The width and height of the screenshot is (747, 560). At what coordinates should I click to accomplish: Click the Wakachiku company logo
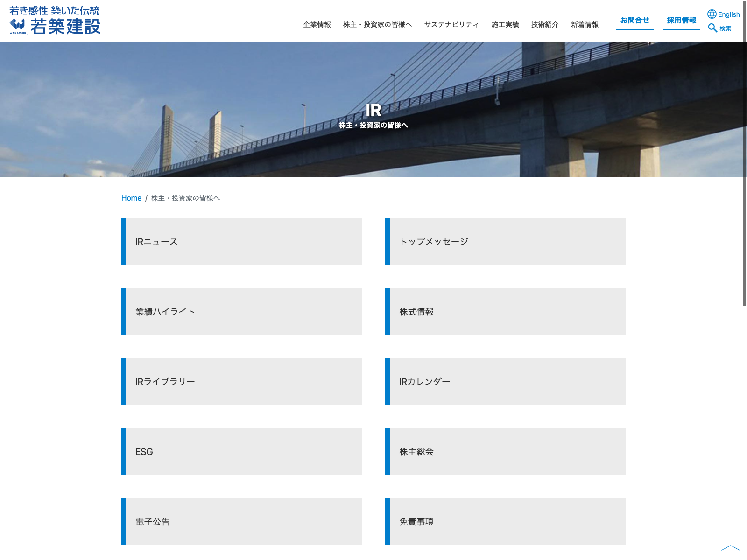55,21
